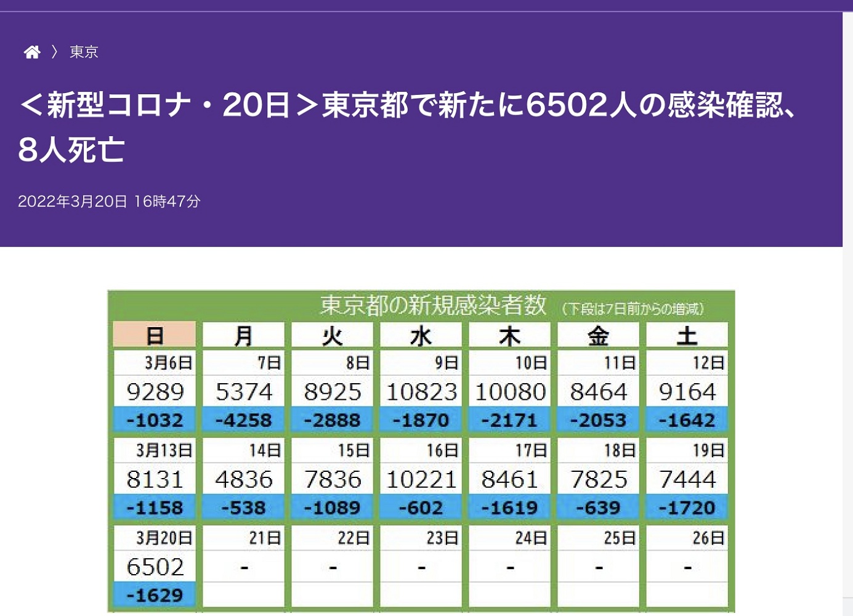Click the value 8461
The width and height of the screenshot is (853, 616).
point(509,479)
